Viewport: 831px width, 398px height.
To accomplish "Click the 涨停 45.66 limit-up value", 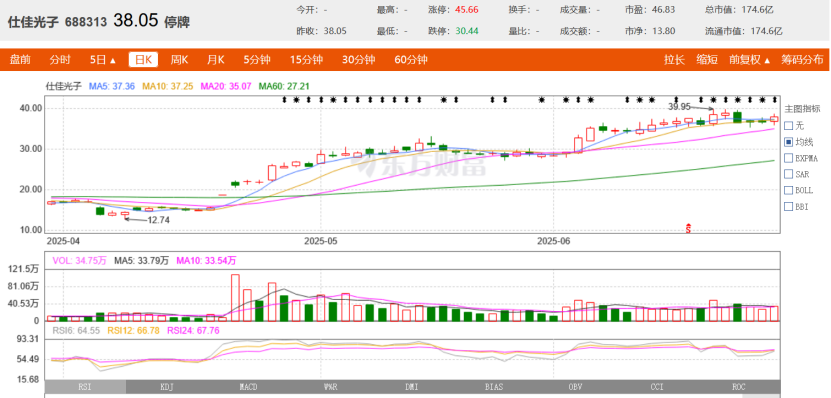I will pos(467,10).
